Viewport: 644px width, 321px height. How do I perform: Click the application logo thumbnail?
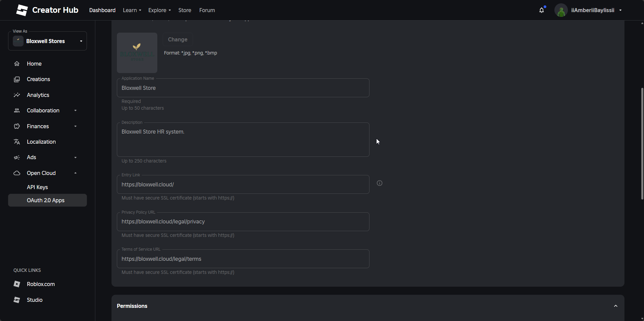(137, 53)
